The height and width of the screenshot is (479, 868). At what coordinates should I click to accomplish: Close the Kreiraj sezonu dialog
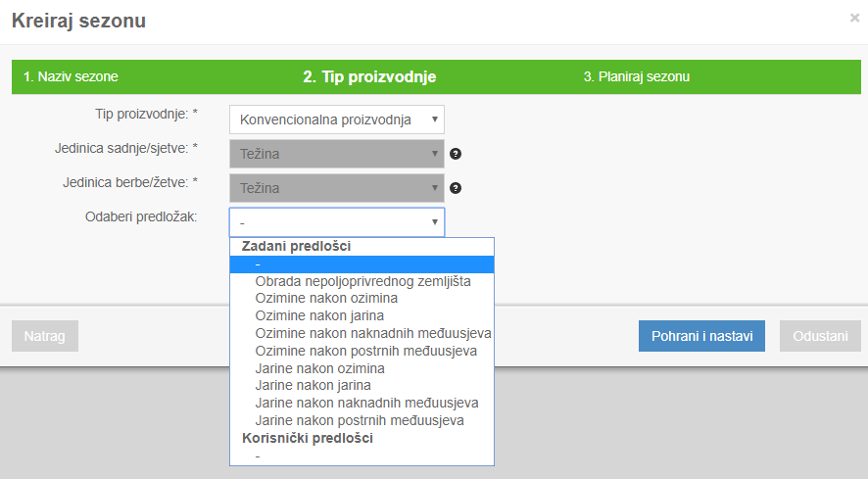[854, 18]
